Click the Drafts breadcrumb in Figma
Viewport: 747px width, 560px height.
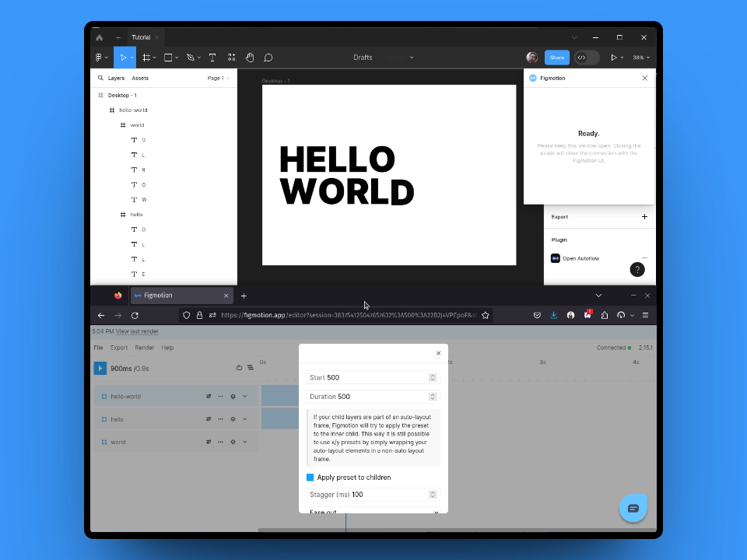[x=363, y=58]
